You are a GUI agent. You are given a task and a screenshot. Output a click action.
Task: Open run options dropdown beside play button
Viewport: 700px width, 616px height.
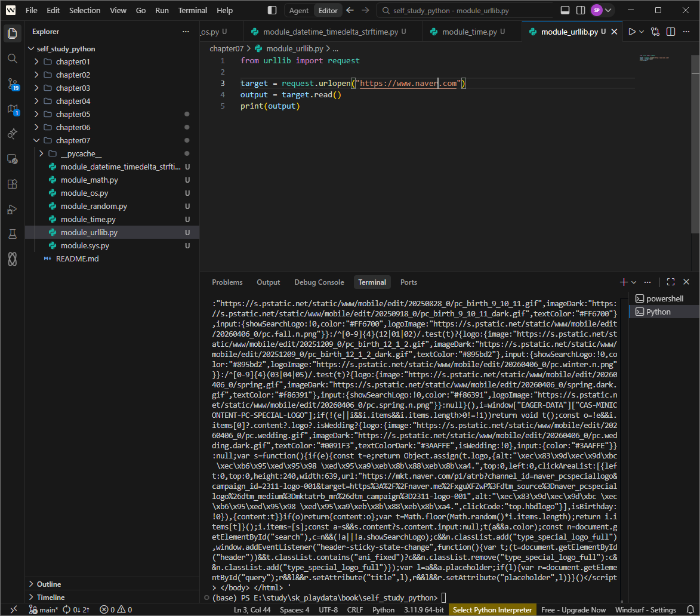(642, 32)
